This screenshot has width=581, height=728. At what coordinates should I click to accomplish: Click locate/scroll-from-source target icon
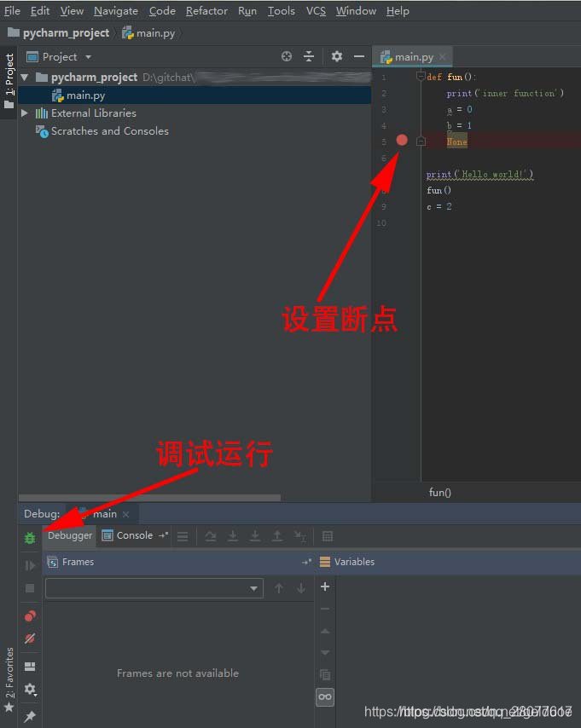tap(287, 56)
